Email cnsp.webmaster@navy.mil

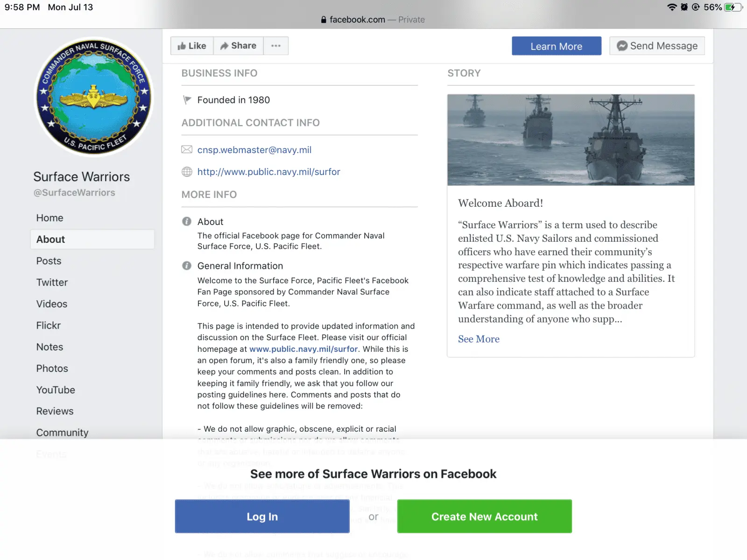(x=254, y=150)
